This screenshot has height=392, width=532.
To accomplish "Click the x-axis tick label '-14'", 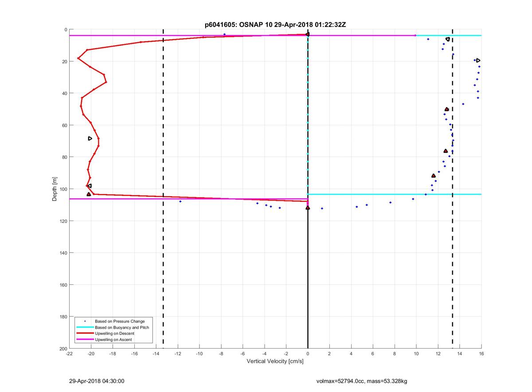I will coord(156,354).
